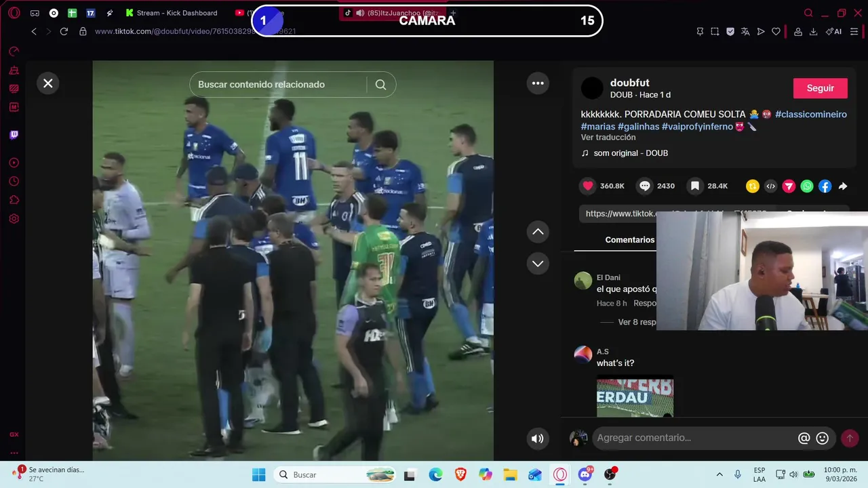Open comments via speech bubble icon 2430
Image resolution: width=868 pixels, height=488 pixels.
pyautogui.click(x=645, y=186)
